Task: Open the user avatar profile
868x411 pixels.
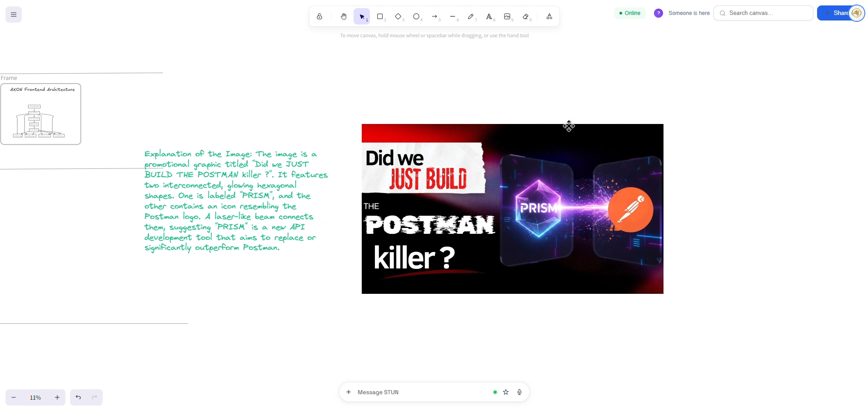Action: click(857, 13)
